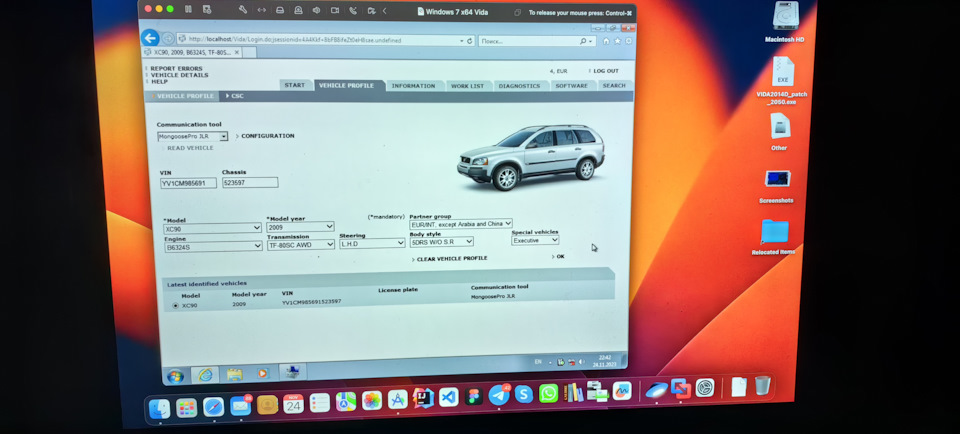Expand the Transmission dropdown TF-80SC AWD
Image resolution: width=960 pixels, height=434 pixels.
coord(301,245)
